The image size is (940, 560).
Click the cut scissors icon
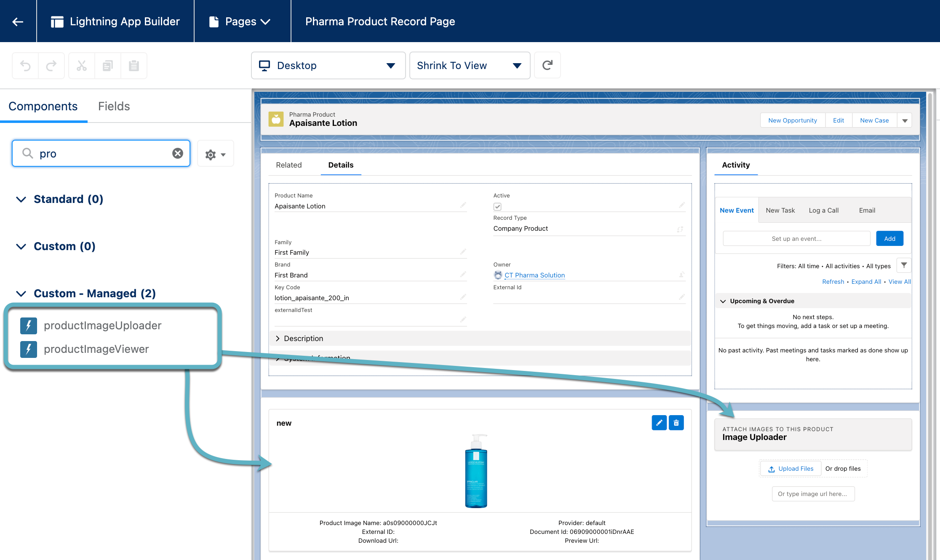click(x=82, y=66)
